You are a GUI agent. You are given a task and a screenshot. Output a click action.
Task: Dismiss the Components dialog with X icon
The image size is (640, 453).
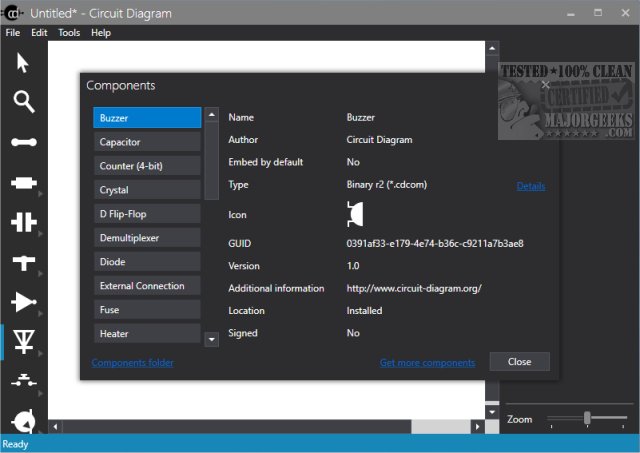point(545,85)
